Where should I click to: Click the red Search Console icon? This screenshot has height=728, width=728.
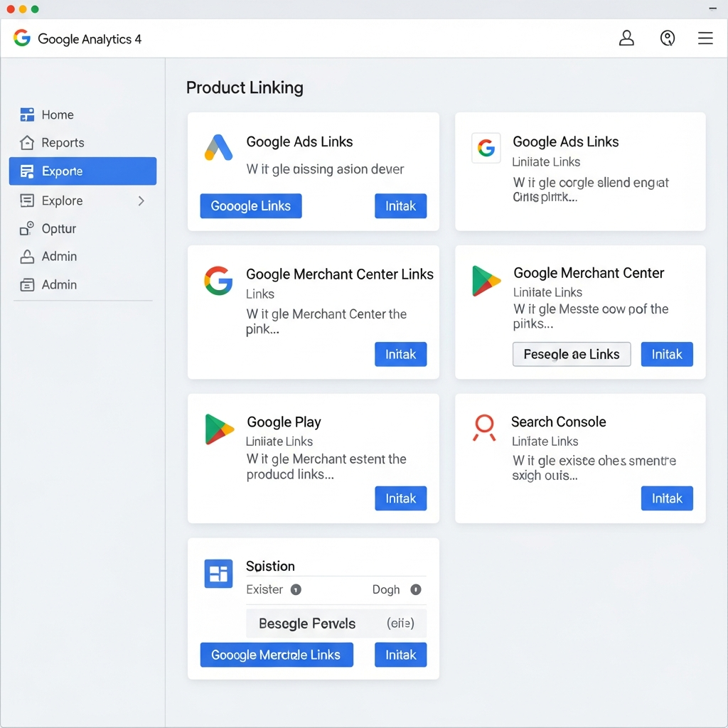click(x=484, y=427)
